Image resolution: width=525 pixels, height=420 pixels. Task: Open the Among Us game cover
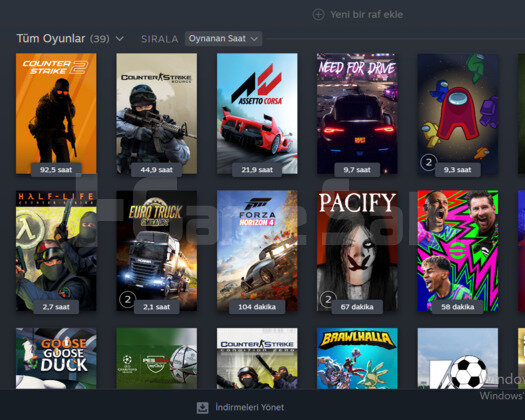coord(458,114)
